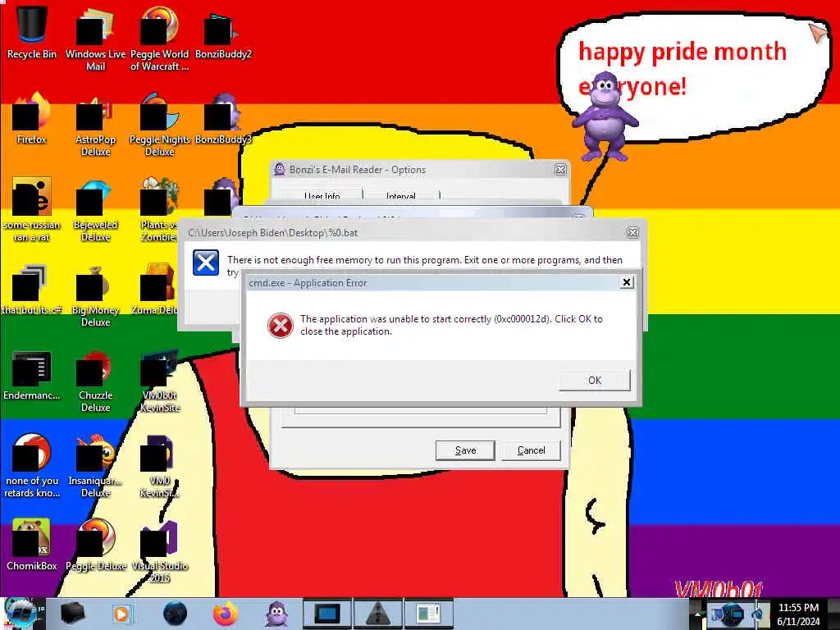Click the Endermanc... desktop icon
The height and width of the screenshot is (630, 840).
pyautogui.click(x=31, y=375)
